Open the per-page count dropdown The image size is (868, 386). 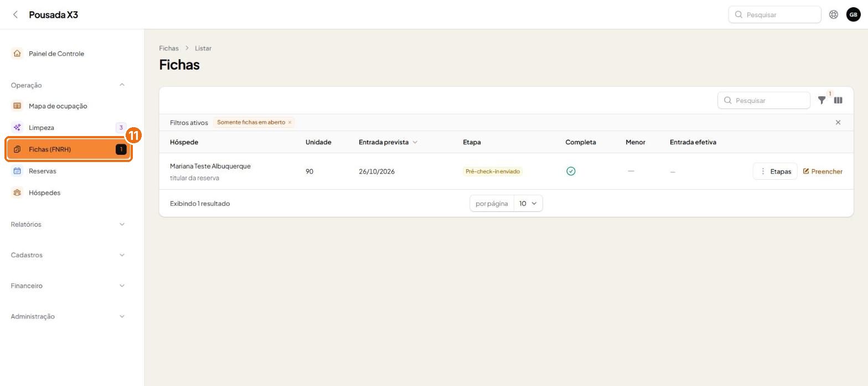click(528, 204)
